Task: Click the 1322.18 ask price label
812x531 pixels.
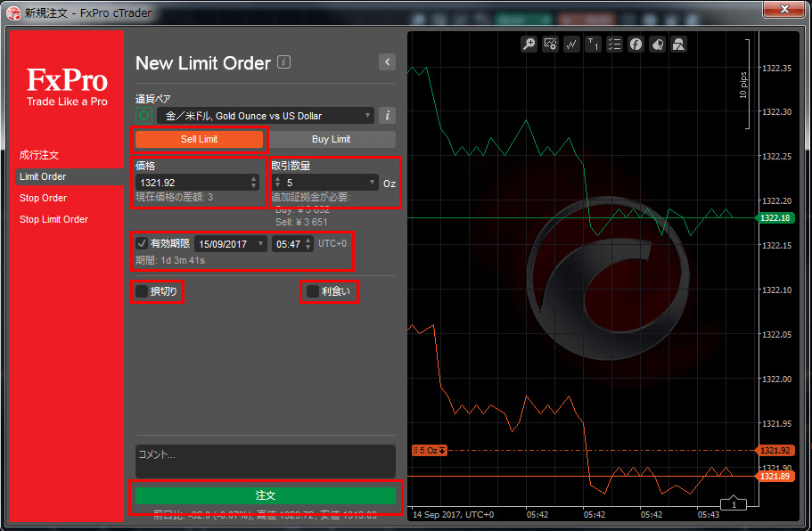Action: click(x=775, y=218)
